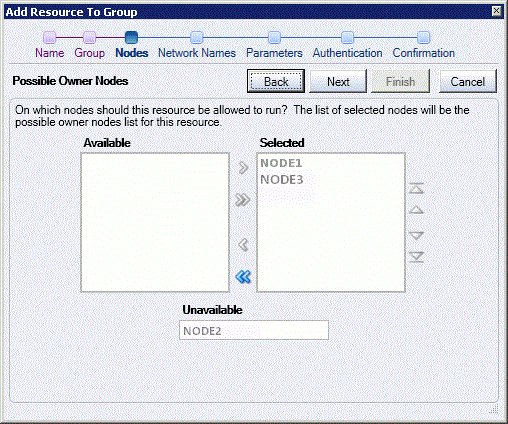Go to the Group wizard step label

[90, 53]
